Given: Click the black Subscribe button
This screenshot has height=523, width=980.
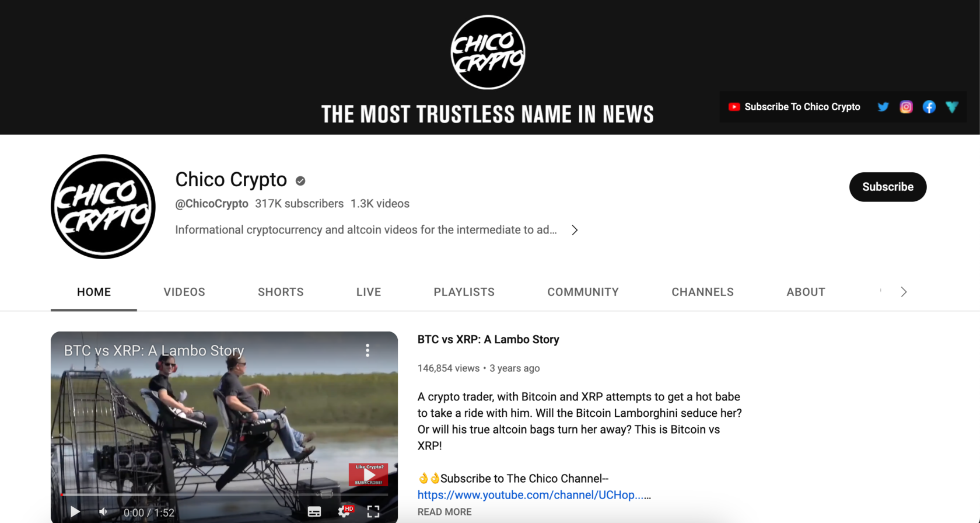Looking at the screenshot, I should [888, 187].
